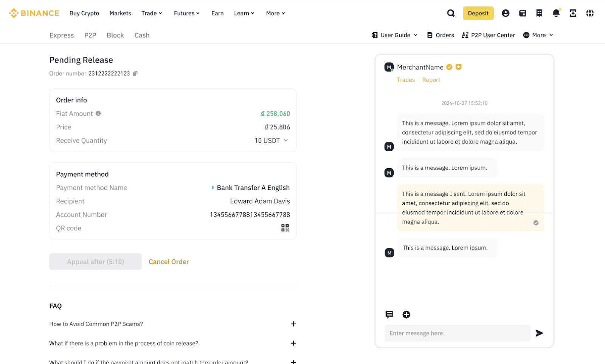
Task: Open the merchant's Report link
Action: point(431,80)
